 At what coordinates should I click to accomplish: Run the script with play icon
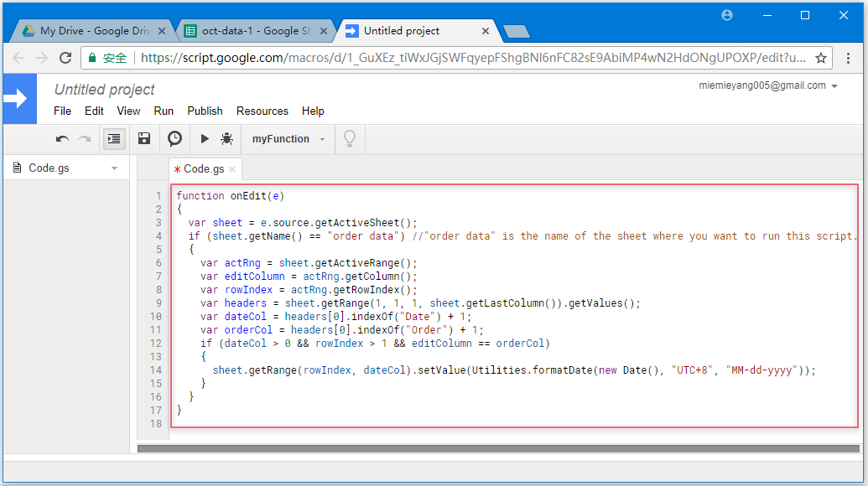[x=205, y=139]
